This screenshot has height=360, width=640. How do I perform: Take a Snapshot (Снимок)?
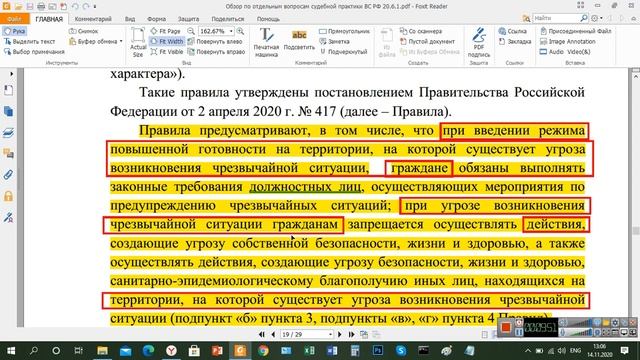coord(84,31)
